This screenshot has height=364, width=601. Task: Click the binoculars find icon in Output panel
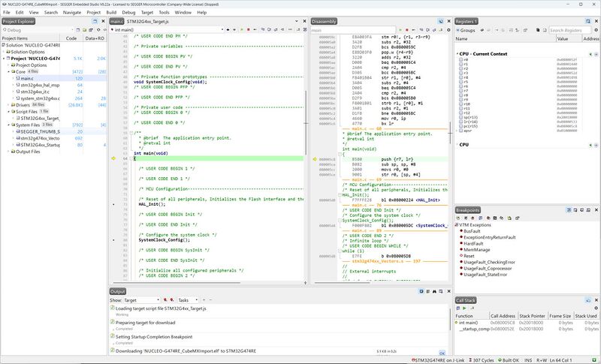pos(434,291)
